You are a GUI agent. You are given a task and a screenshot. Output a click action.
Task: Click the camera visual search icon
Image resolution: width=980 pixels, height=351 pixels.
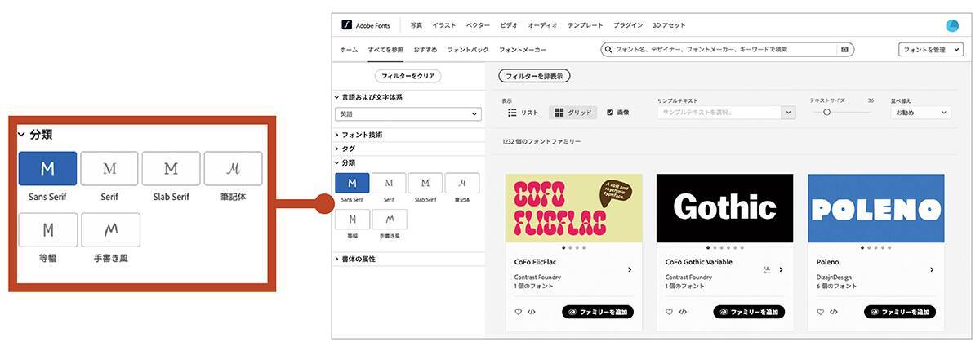pyautogui.click(x=844, y=50)
